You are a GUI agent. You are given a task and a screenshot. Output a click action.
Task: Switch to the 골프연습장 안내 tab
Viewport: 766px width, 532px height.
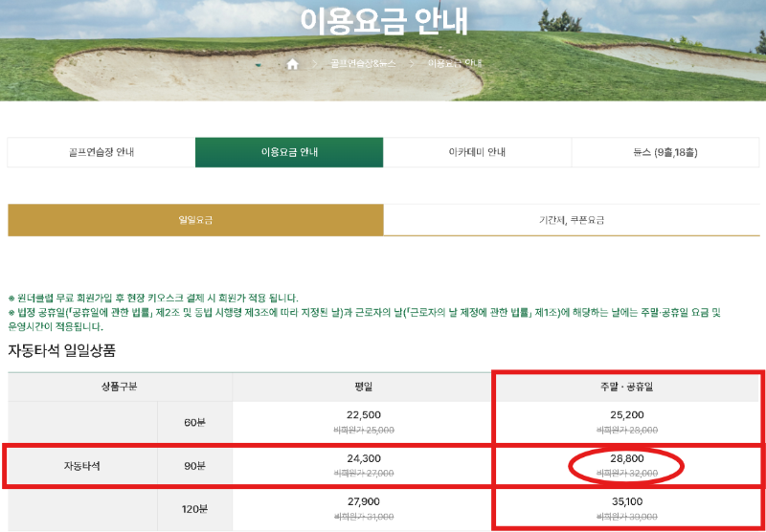[101, 152]
